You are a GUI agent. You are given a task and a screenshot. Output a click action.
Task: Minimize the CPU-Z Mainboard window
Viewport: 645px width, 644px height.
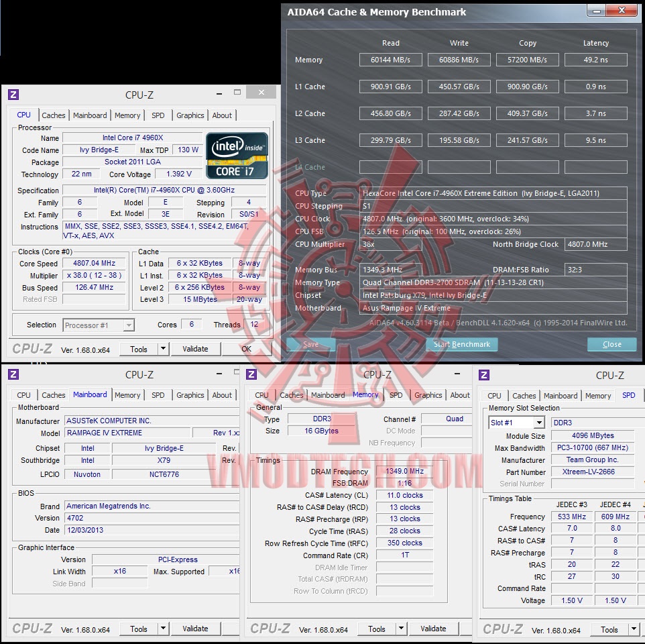(x=219, y=374)
